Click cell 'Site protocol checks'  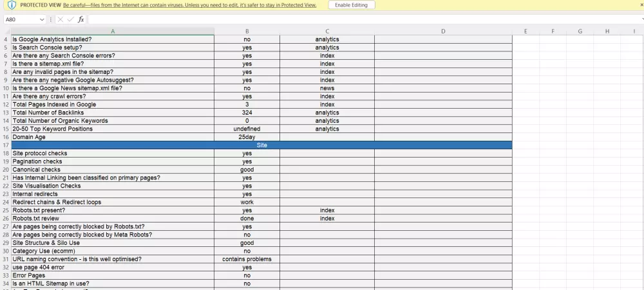113,154
